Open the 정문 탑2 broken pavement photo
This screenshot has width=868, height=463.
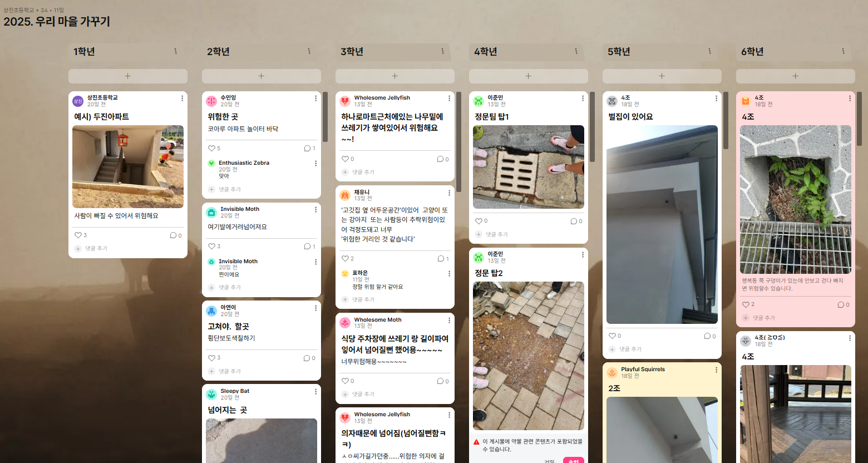pyautogui.click(x=529, y=356)
